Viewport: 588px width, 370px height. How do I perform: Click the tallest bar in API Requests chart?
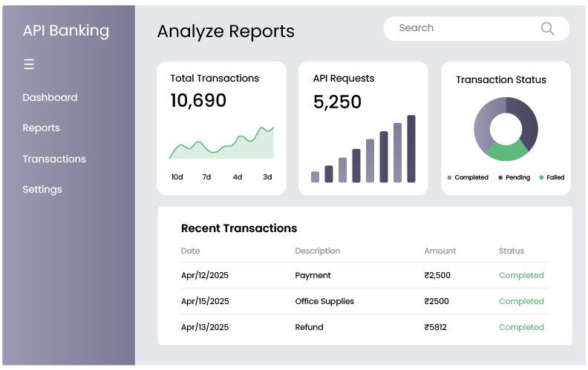411,149
